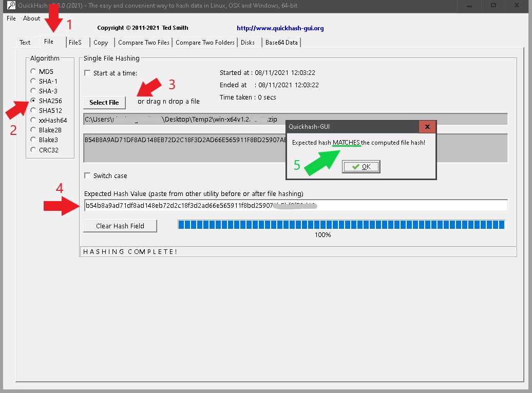Image resolution: width=532 pixels, height=393 pixels.
Task: Go to Compare Two Files tab
Action: (x=143, y=43)
